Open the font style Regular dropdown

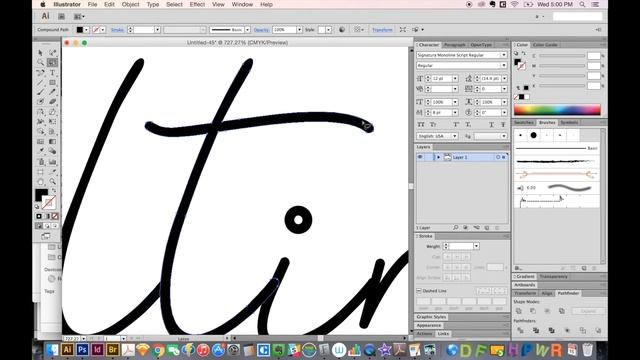(x=504, y=65)
